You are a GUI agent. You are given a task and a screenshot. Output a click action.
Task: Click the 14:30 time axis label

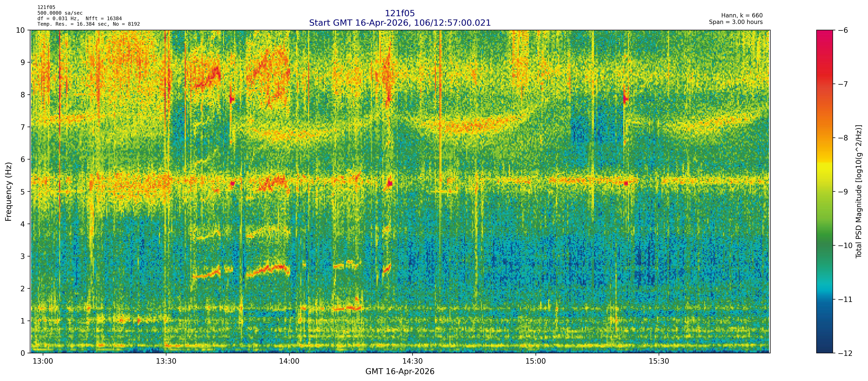pos(412,362)
